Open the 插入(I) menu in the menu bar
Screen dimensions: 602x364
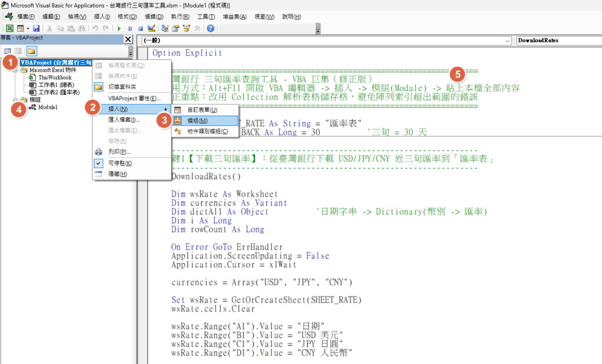pyautogui.click(x=102, y=17)
